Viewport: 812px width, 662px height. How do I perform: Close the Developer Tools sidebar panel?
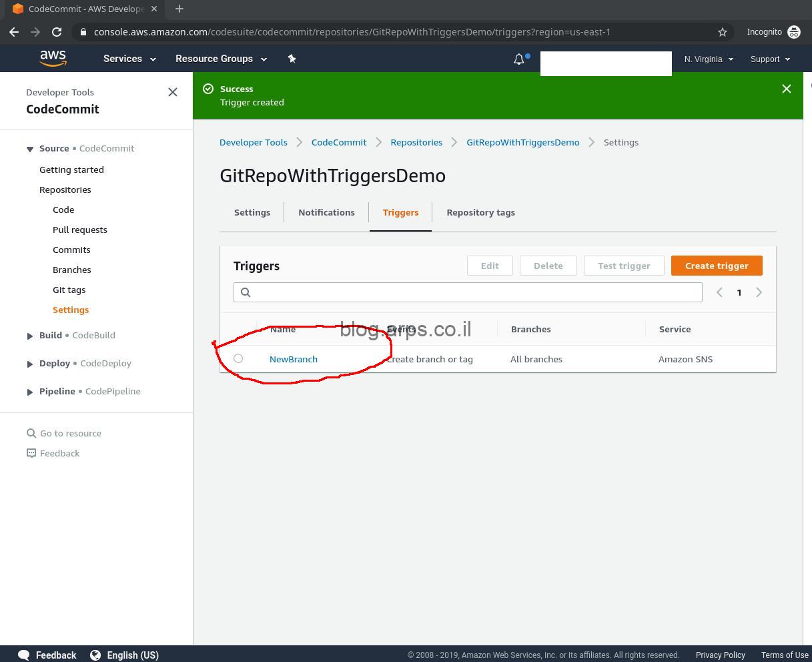point(173,92)
